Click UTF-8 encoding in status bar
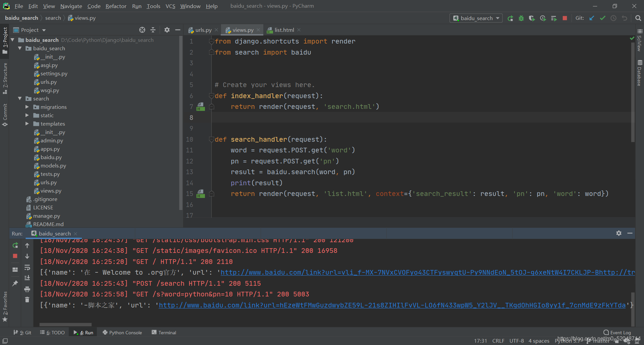Viewport: 644px width, 345px height. point(517,341)
